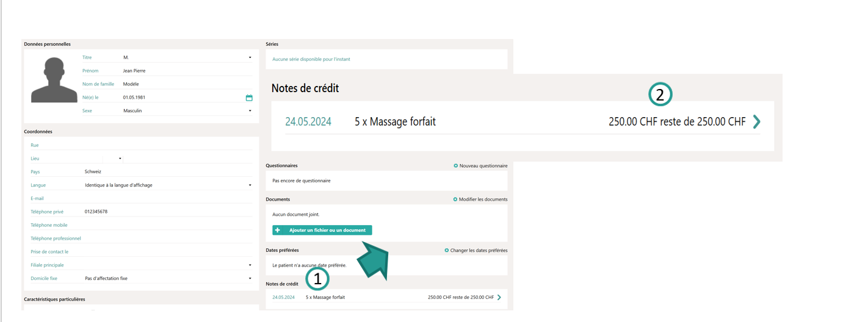Open the calendar picker for birth date
This screenshot has height=322, width=868.
pos(249,98)
